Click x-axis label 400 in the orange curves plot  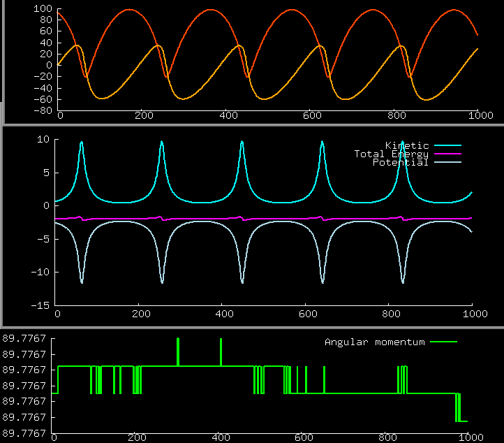228,115
